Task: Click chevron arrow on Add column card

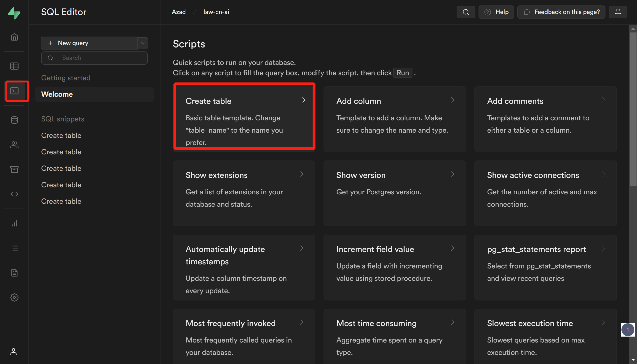Action: click(452, 100)
